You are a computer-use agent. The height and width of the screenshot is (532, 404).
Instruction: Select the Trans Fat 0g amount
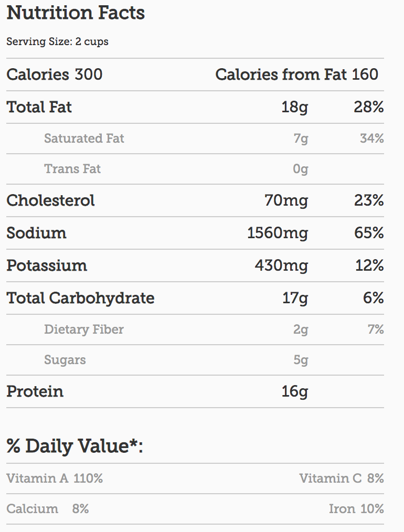point(301,169)
